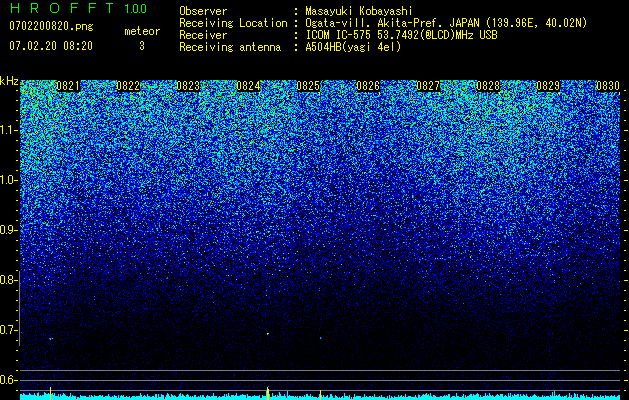Click the yellow power spike below 0825
The image size is (629, 400).
pos(320,394)
